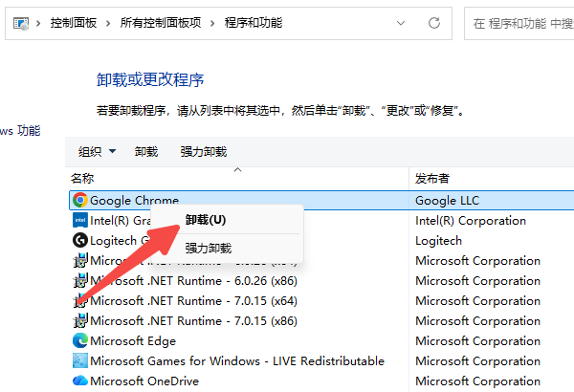Click 强力卸载 in the toolbar
This screenshot has width=574, height=392.
204,151
